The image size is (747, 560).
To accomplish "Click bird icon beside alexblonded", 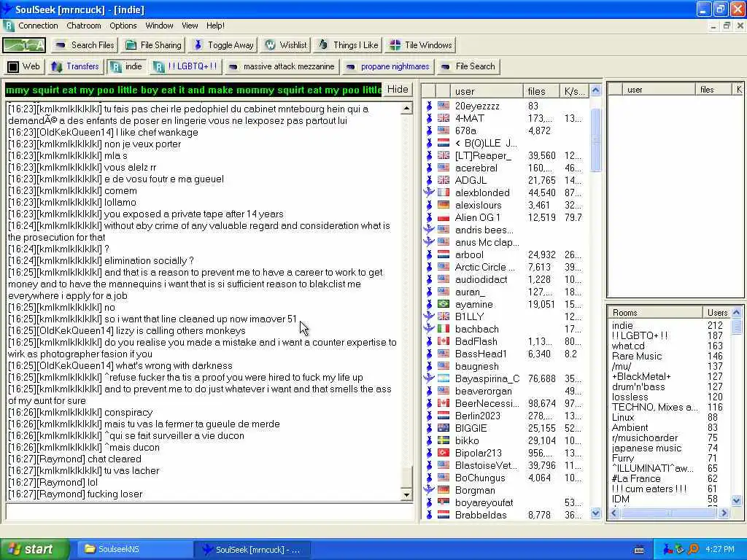I will coord(429,192).
